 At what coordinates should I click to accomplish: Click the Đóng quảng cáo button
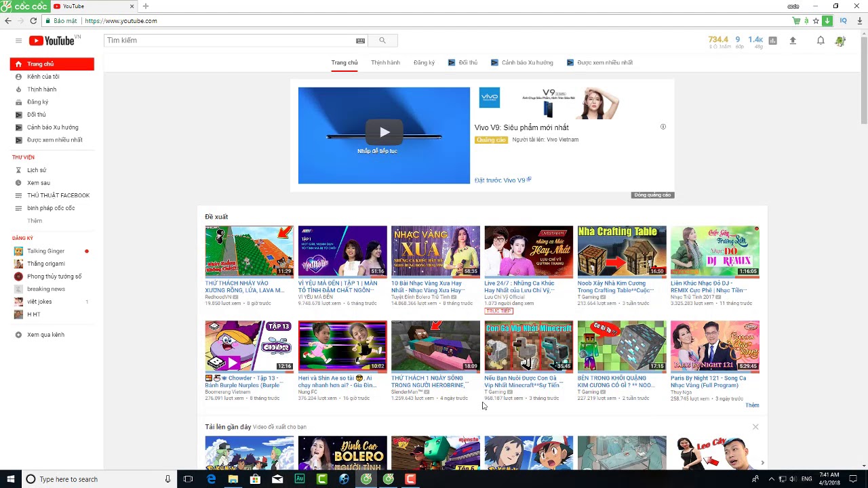[x=652, y=195]
